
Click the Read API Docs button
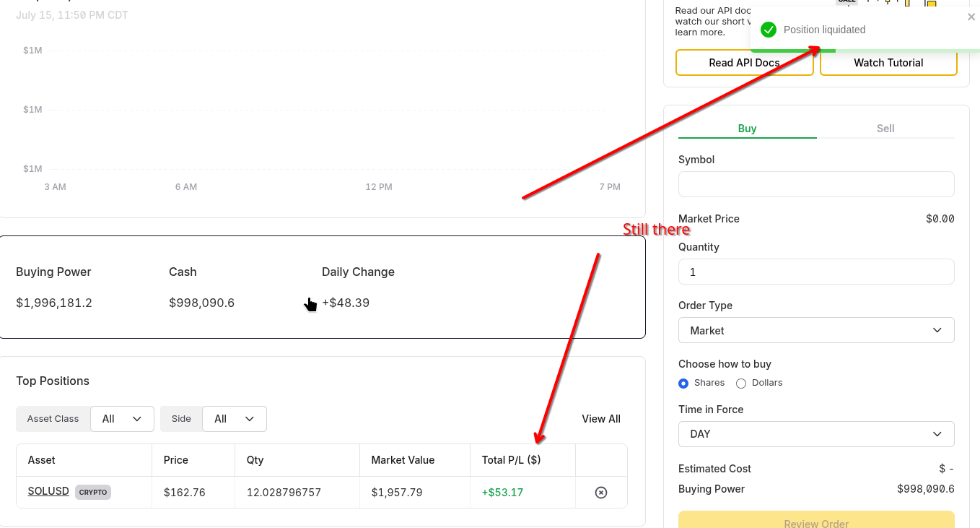pyautogui.click(x=744, y=63)
